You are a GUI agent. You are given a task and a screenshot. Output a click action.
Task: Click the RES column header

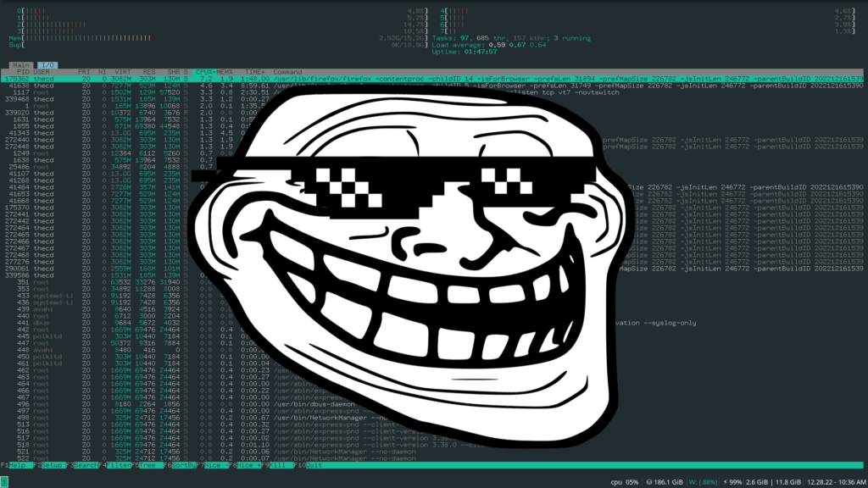[x=149, y=72]
